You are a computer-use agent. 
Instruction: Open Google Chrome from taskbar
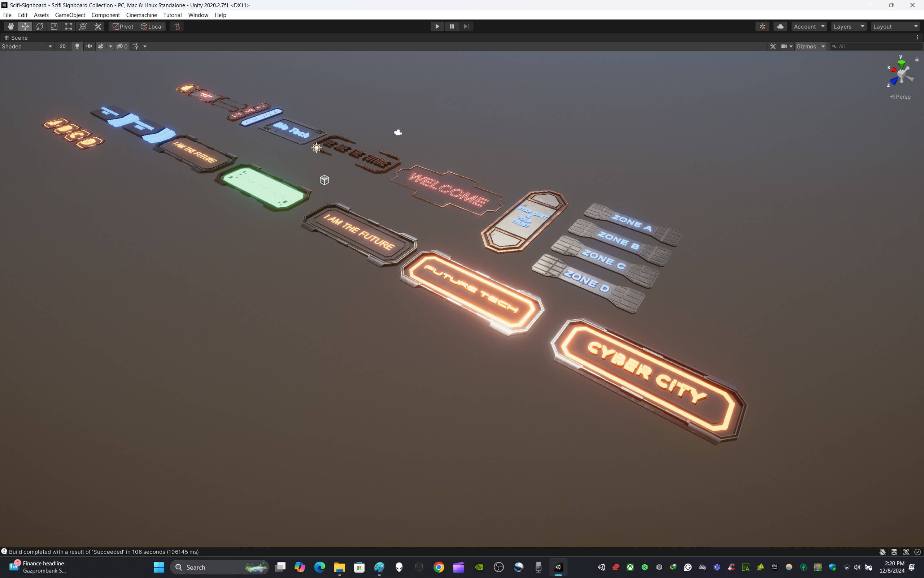point(439,567)
